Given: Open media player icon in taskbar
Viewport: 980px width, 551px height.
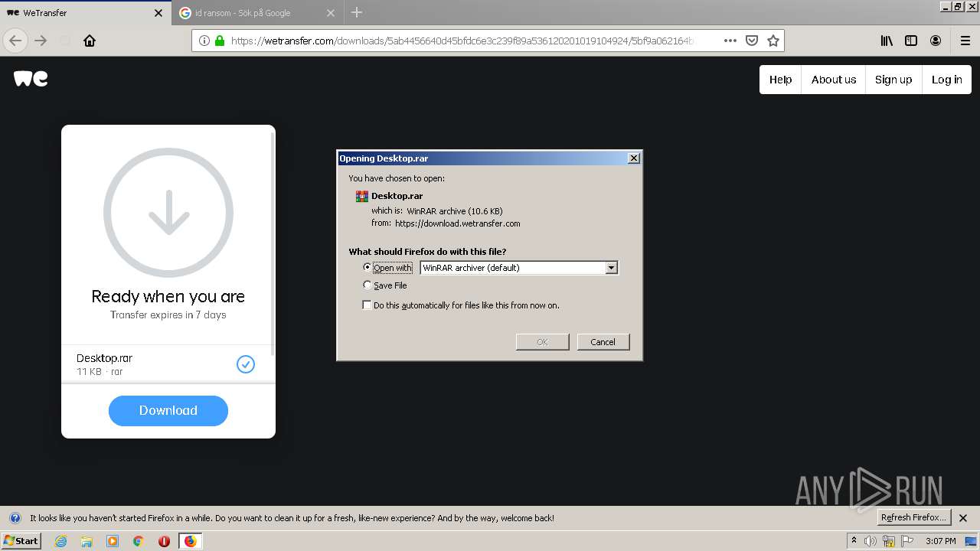Looking at the screenshot, I should coord(113,541).
